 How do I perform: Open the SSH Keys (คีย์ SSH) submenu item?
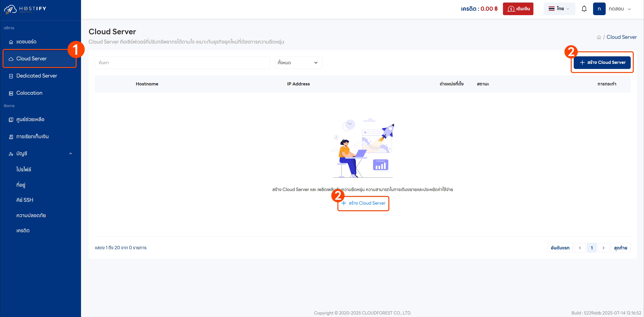(x=25, y=200)
